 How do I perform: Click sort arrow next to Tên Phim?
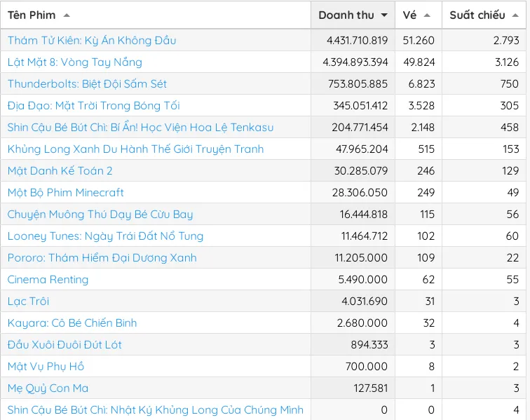[x=67, y=15]
